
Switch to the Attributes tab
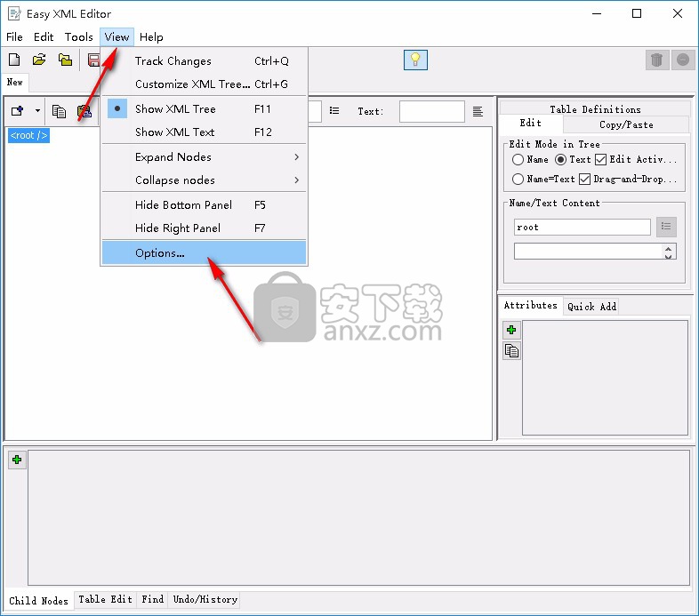(531, 305)
